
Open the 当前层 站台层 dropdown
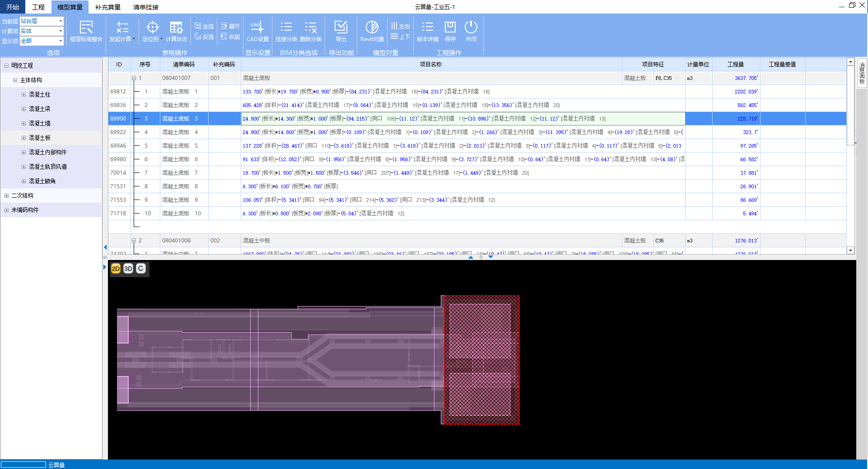(x=61, y=21)
